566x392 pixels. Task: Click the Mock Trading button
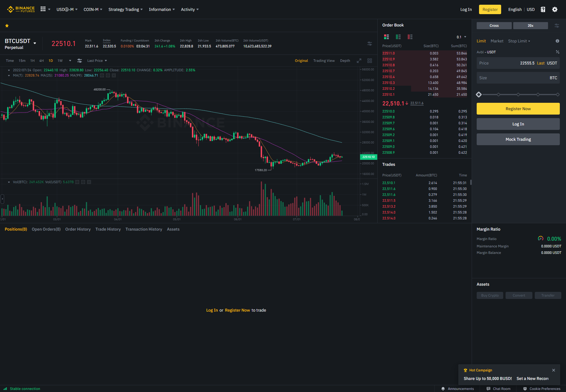click(518, 139)
